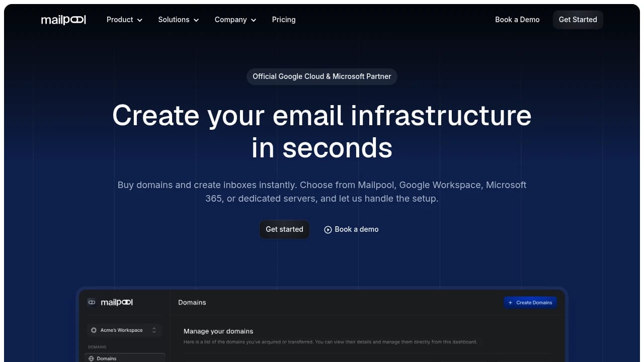Image resolution: width=644 pixels, height=362 pixels.
Task: Click the DOMAINS sidebar section label
Action: (x=97, y=347)
